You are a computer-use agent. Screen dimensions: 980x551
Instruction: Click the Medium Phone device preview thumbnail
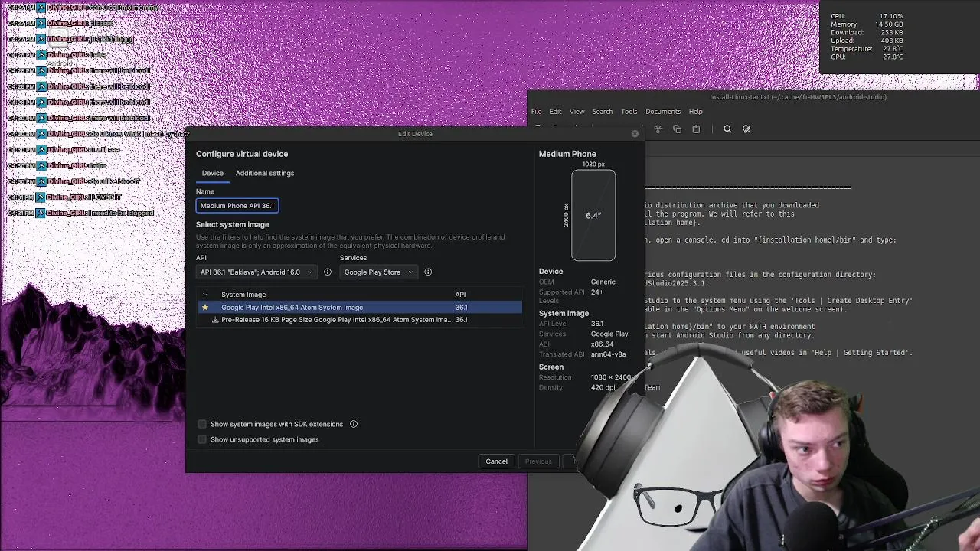(593, 216)
